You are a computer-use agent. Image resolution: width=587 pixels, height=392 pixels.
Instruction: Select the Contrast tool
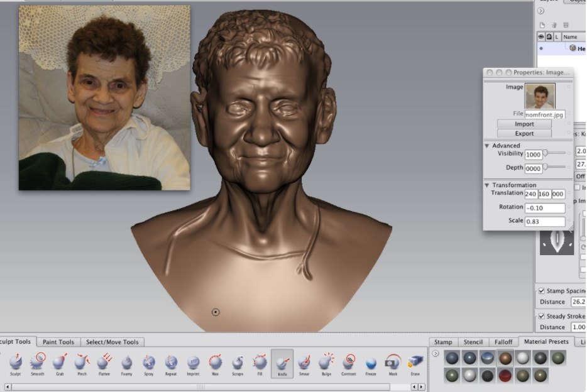(349, 365)
